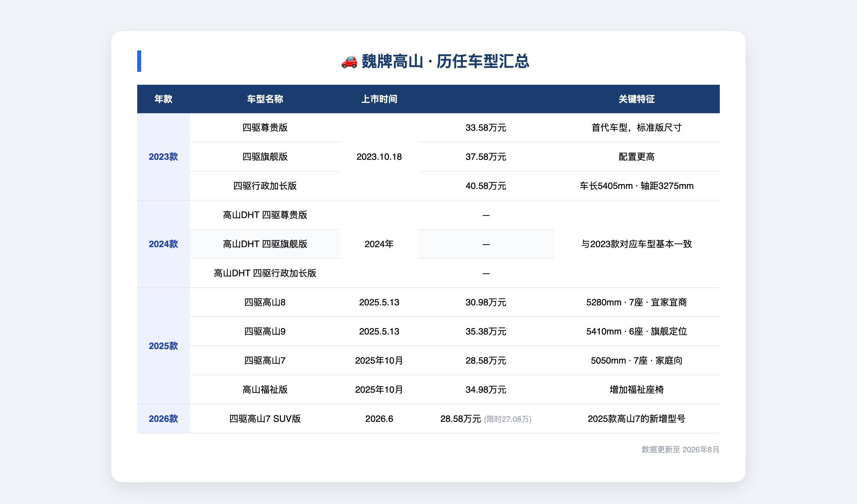Click 5410mm · 6座 · 旗舰定位 cell
The height and width of the screenshot is (504, 857).
636,331
